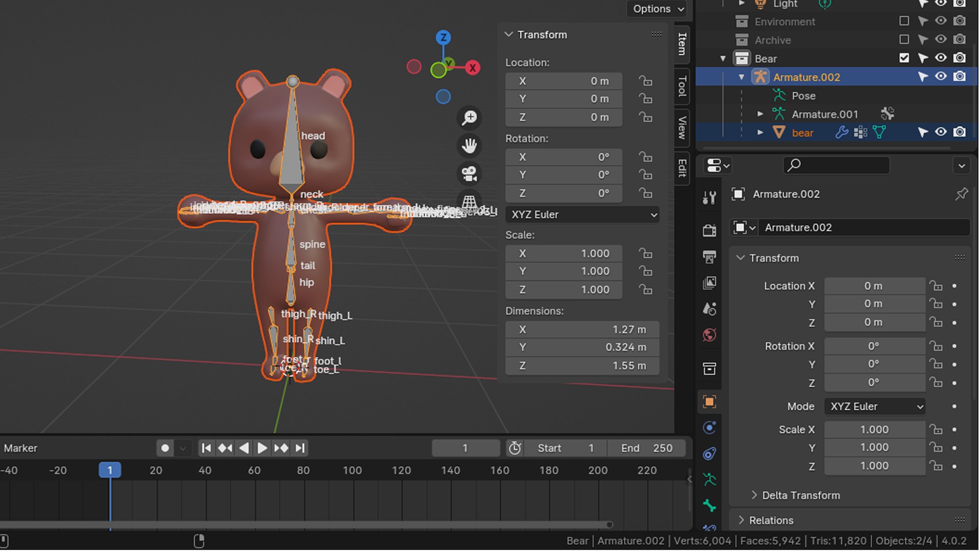
Task: Switch perspective/orthographic grid icon
Action: click(469, 202)
